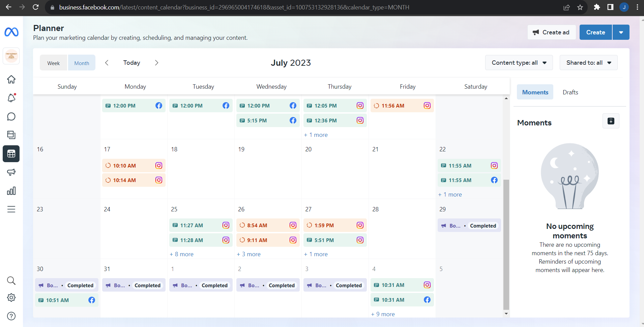This screenshot has height=327, width=644.
Task: Go to next month arrow
Action: click(x=156, y=63)
